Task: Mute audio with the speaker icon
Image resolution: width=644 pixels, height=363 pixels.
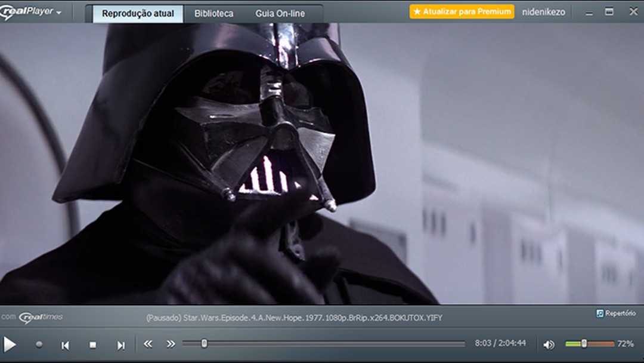Action: coord(549,344)
